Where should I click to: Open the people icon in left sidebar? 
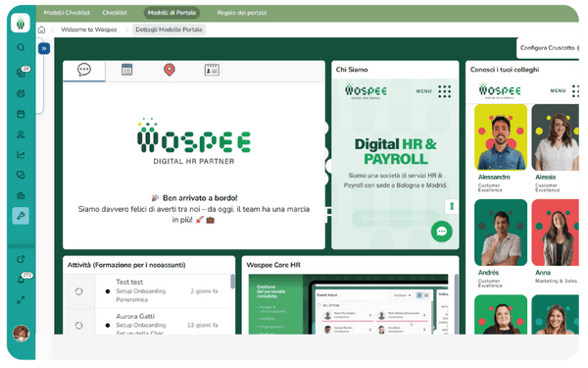[x=21, y=134]
